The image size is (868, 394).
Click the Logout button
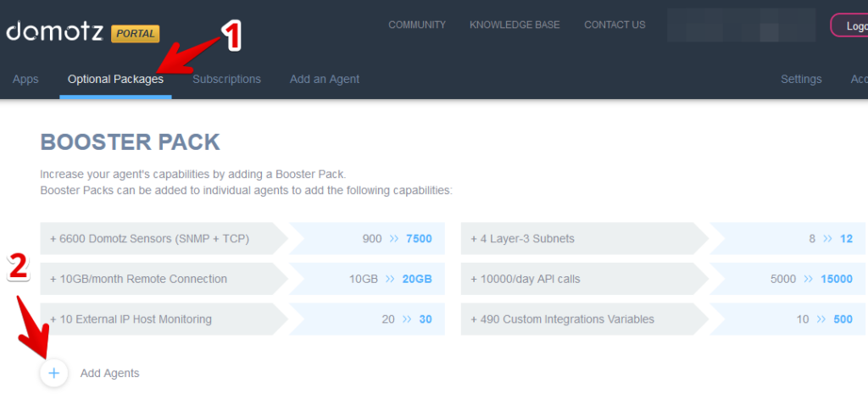tap(849, 25)
